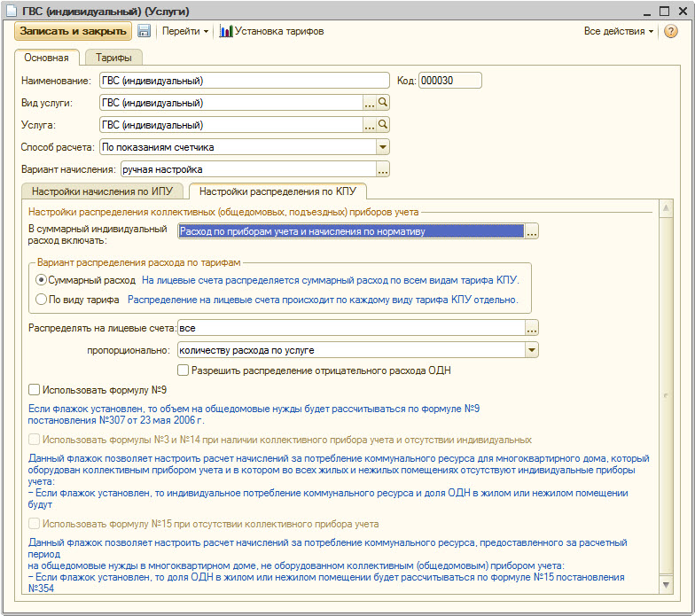The image size is (695, 616).
Task: Enable Разрешить распределение отрицательного расхода ОДН
Action: [x=183, y=370]
